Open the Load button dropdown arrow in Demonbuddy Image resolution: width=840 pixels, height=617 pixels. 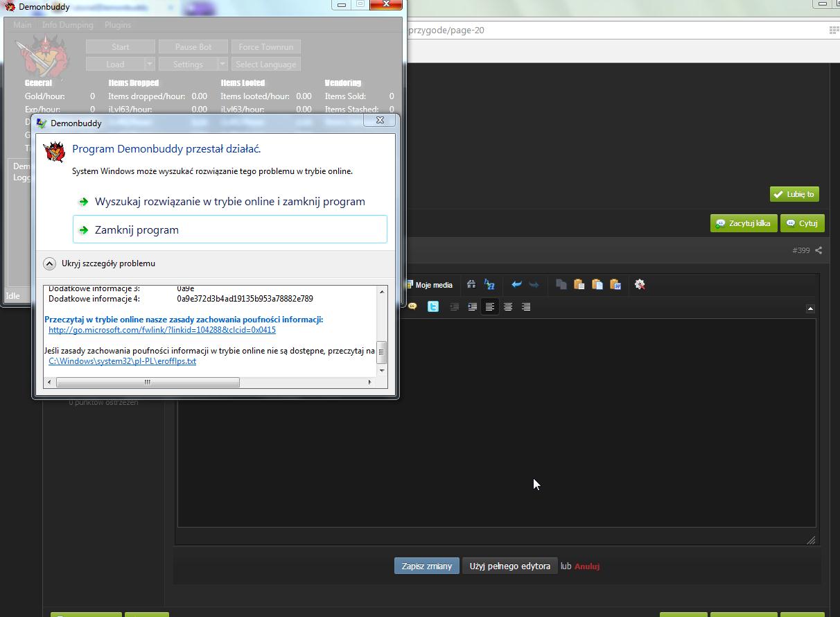(150, 64)
